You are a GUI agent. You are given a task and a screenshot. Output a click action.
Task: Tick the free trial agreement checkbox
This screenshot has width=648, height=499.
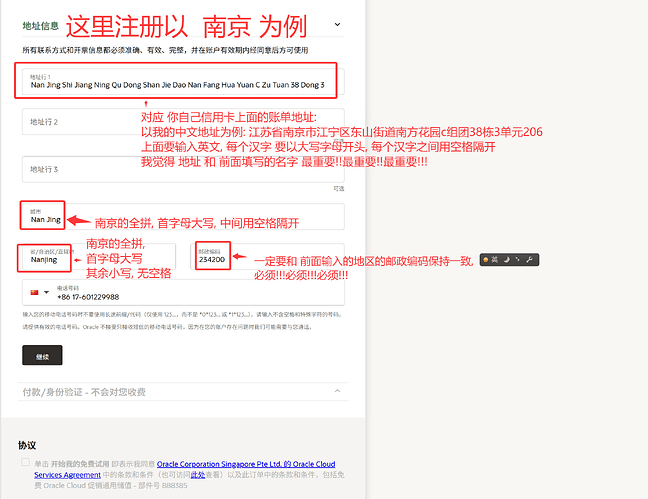click(x=25, y=462)
